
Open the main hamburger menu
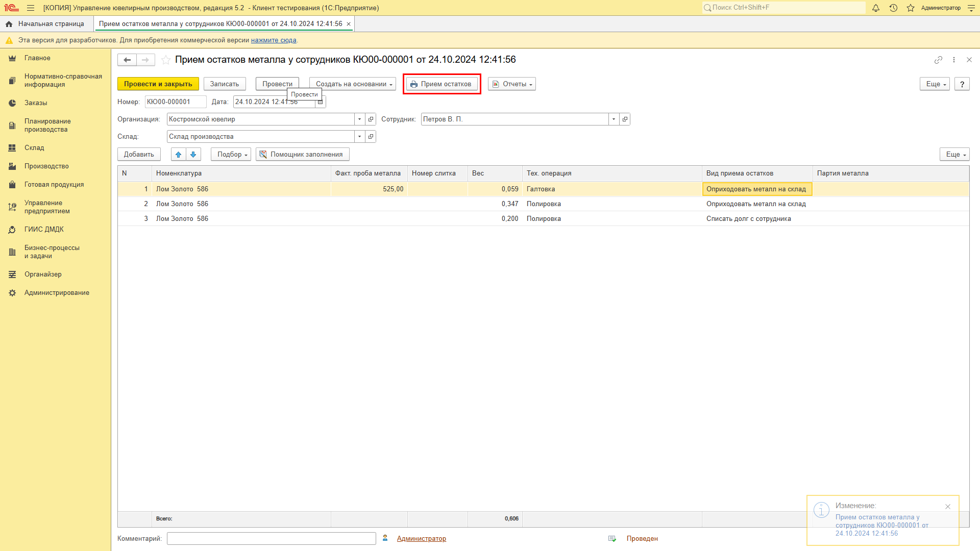[x=31, y=8]
